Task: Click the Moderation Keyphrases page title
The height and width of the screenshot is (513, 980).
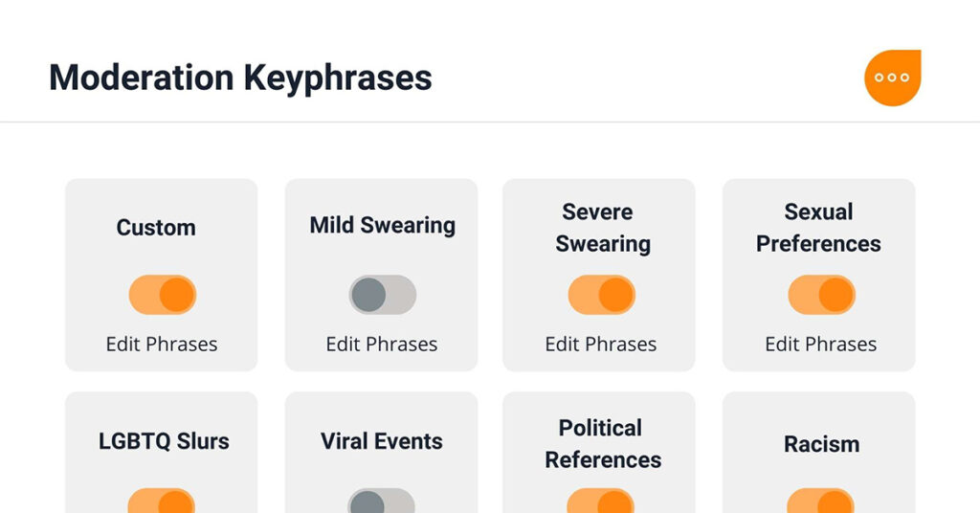Action: [240, 77]
